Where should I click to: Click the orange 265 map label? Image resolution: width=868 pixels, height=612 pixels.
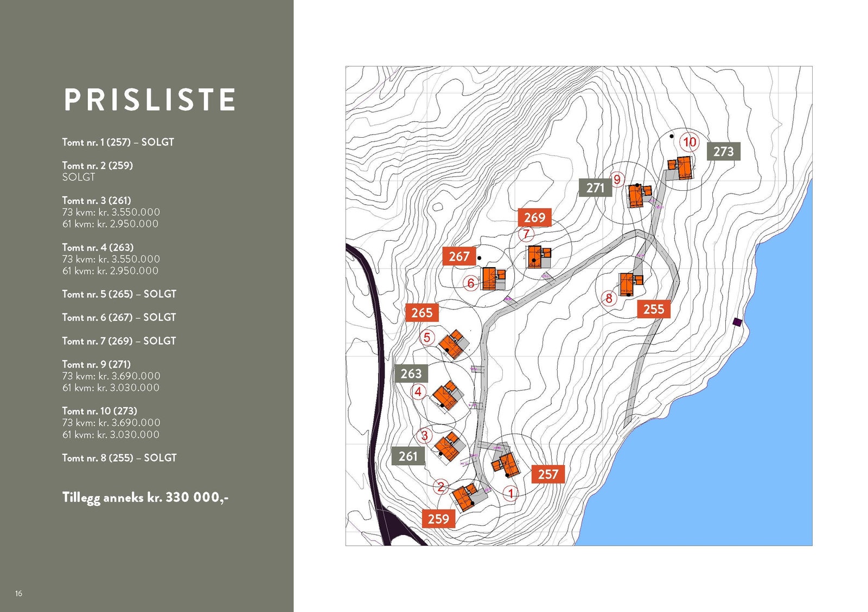[422, 313]
